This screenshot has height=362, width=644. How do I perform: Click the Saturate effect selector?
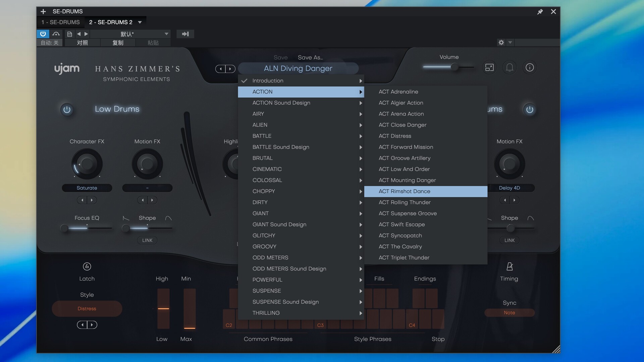[x=87, y=188]
